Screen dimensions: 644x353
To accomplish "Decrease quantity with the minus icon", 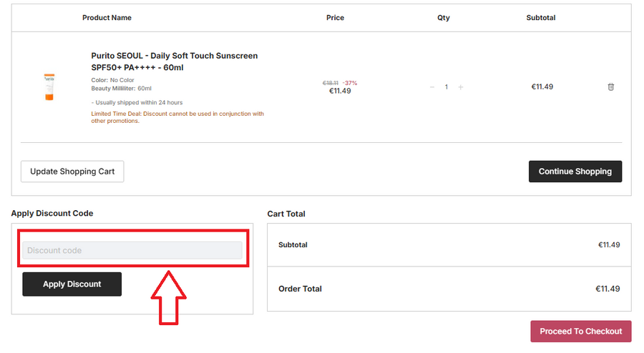I will click(432, 87).
